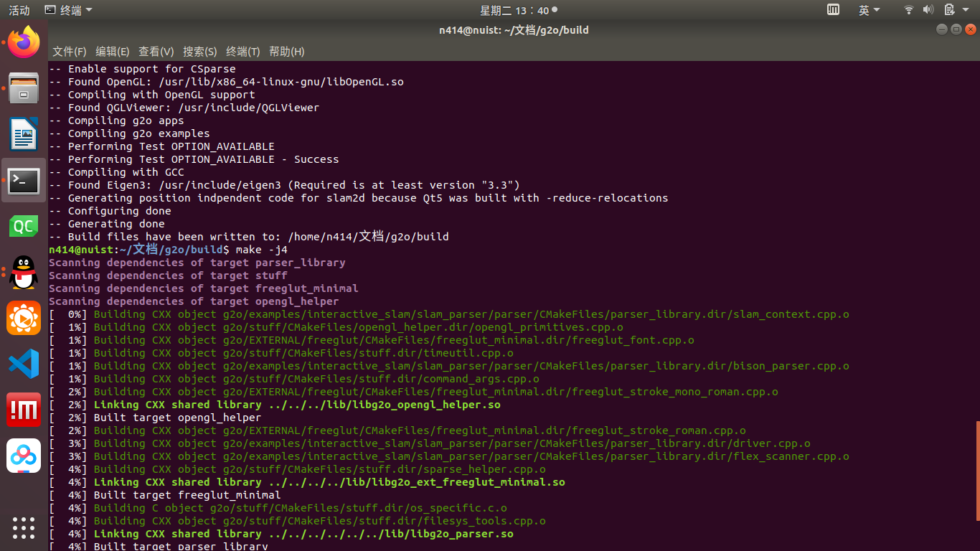Viewport: 980px width, 551px height.
Task: Open the 查看(V) menu
Action: [156, 52]
